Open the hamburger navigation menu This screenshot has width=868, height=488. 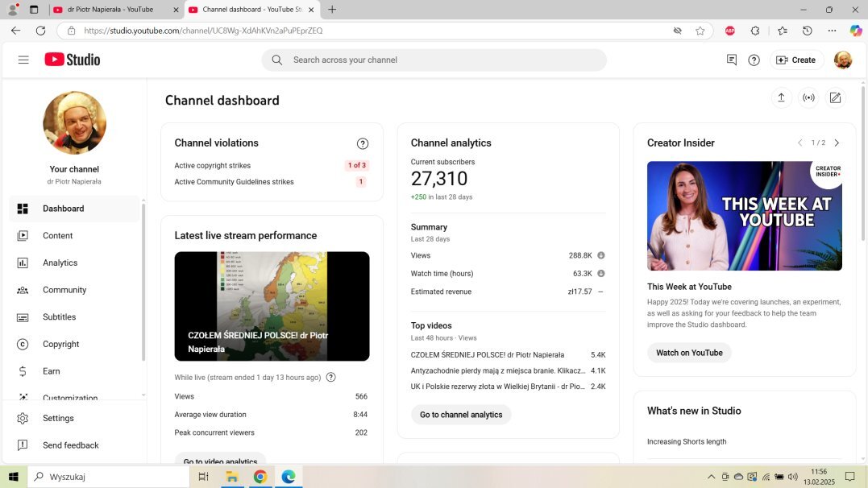pos(23,60)
